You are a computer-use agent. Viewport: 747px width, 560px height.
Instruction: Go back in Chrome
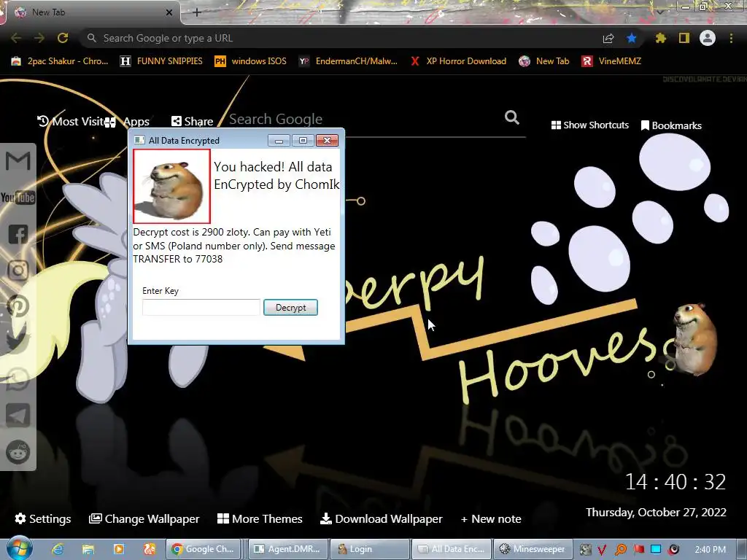pyautogui.click(x=16, y=38)
